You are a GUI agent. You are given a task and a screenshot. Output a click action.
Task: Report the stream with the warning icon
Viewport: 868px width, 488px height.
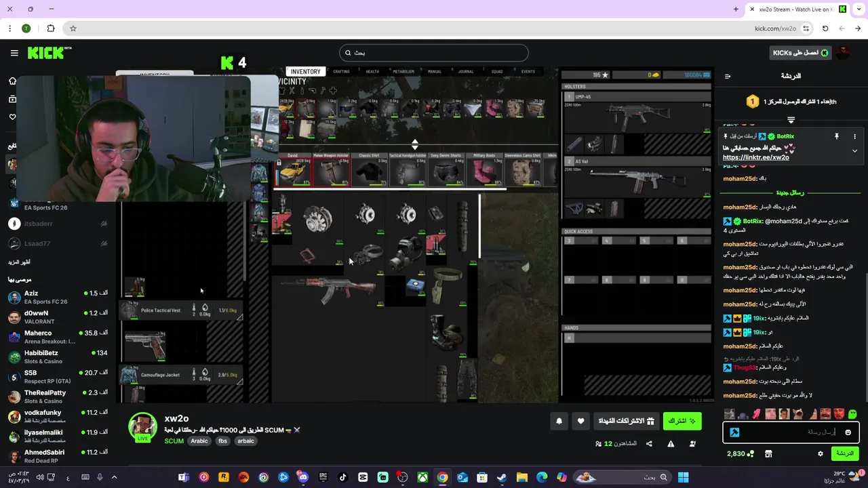671,444
